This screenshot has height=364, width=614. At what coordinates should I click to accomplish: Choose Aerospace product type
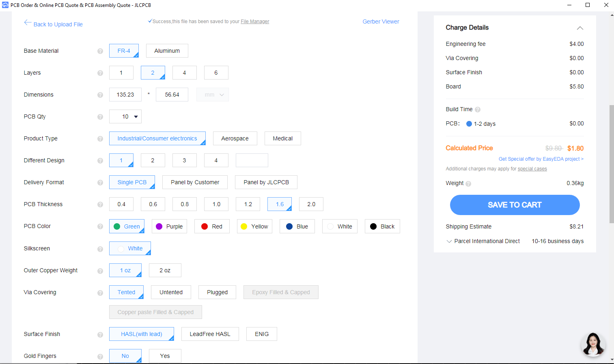[x=235, y=138]
